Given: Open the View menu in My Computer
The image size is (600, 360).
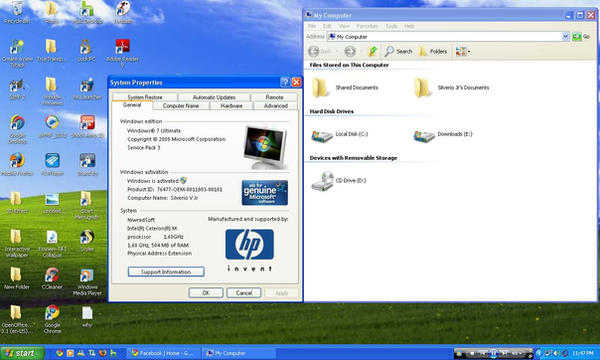Looking at the screenshot, I should click(344, 26).
